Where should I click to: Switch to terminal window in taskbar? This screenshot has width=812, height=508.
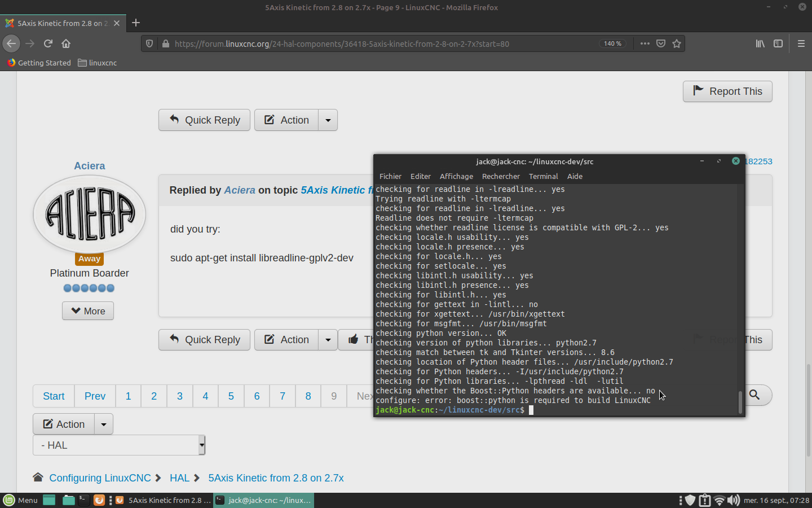click(263, 500)
